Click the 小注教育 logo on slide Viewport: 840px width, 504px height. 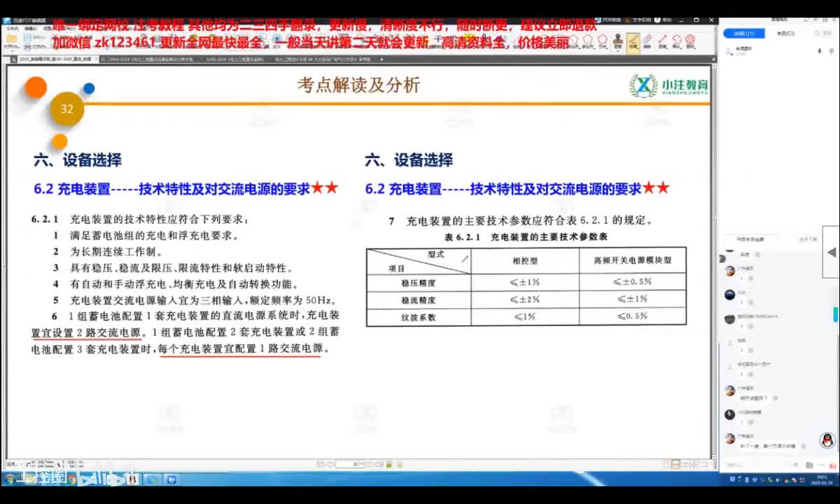click(669, 86)
